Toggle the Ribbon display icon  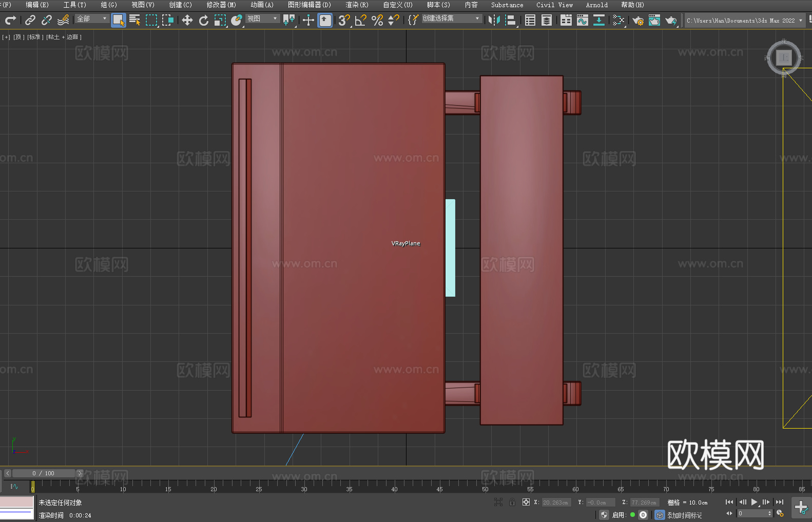(566, 20)
